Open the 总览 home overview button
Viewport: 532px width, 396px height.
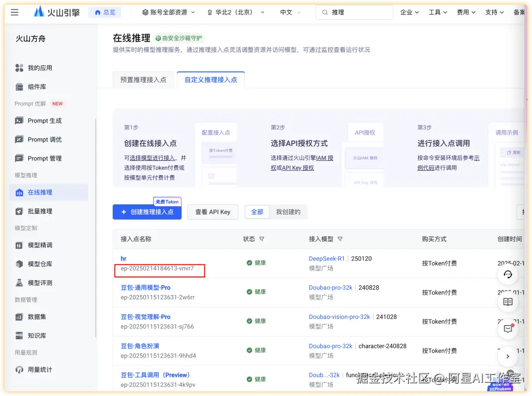pos(105,12)
